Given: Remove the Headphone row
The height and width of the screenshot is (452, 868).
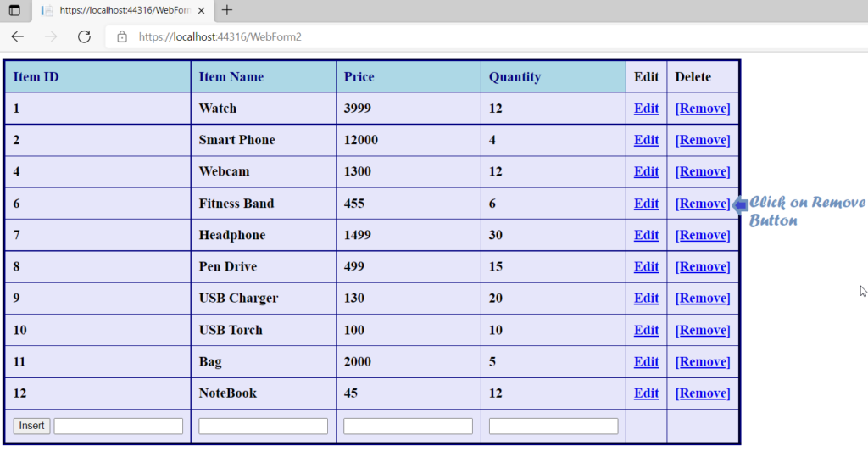Looking at the screenshot, I should point(703,235).
